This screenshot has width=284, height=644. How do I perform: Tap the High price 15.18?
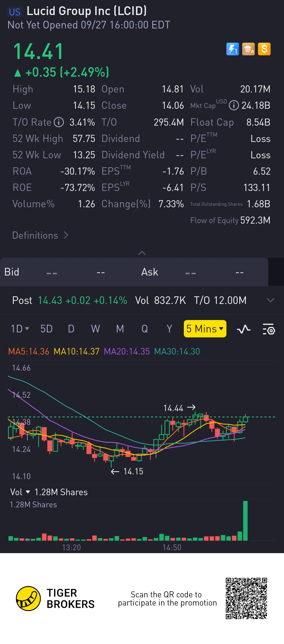tap(84, 89)
